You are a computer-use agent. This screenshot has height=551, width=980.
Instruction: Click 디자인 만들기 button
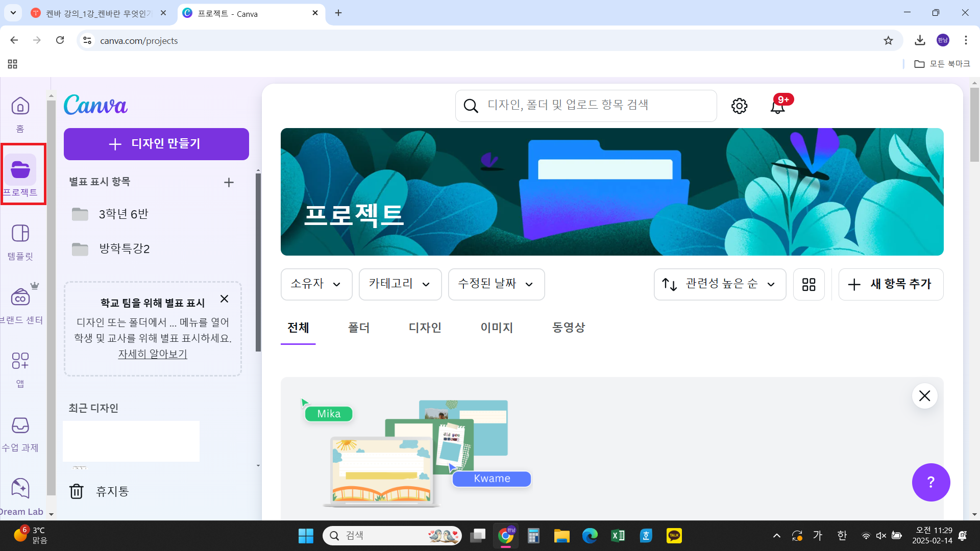pyautogui.click(x=156, y=144)
